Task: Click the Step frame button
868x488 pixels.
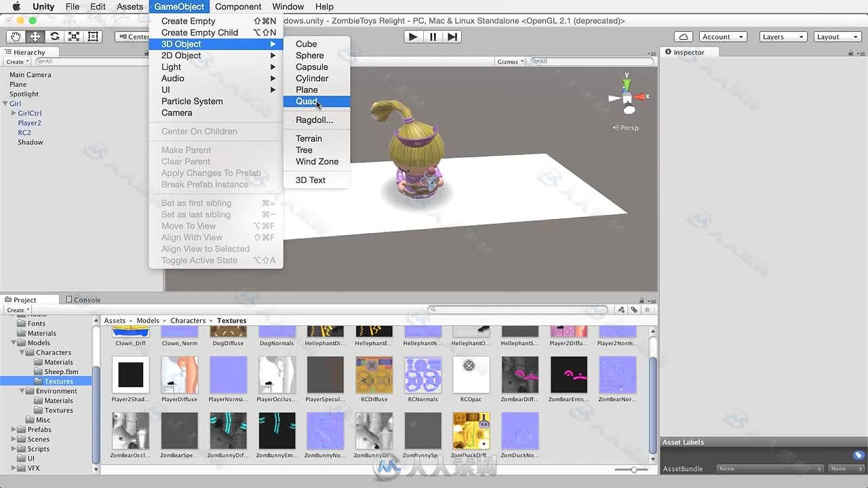Action: point(453,37)
